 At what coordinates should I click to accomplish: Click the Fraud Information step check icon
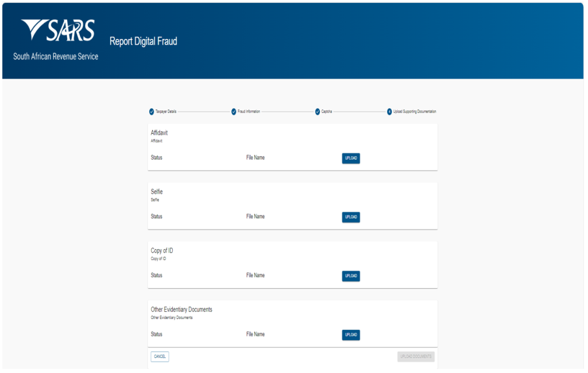(233, 111)
